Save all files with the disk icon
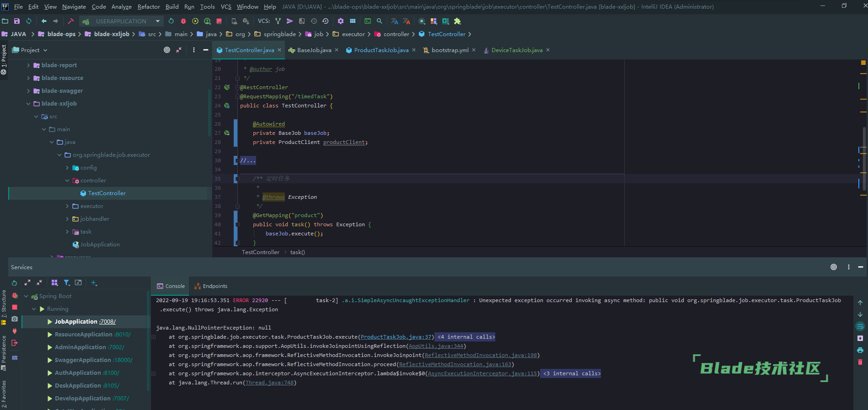Screen dimensions: 868x410 tap(17, 21)
